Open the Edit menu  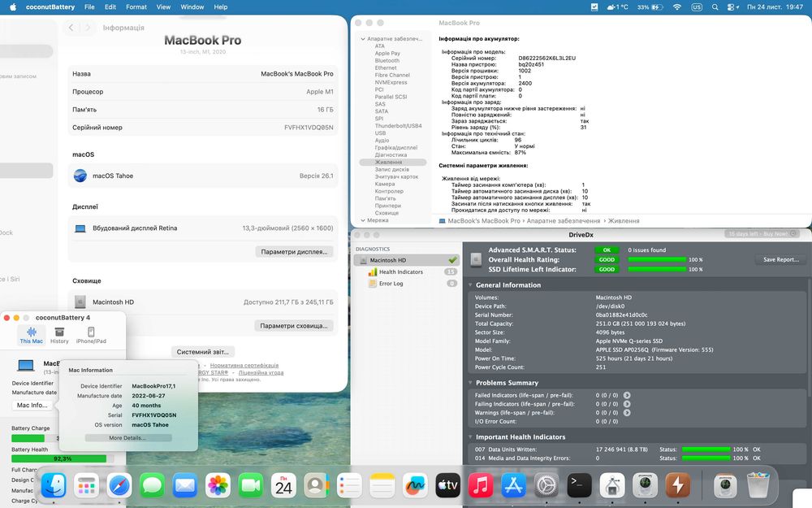click(x=110, y=7)
